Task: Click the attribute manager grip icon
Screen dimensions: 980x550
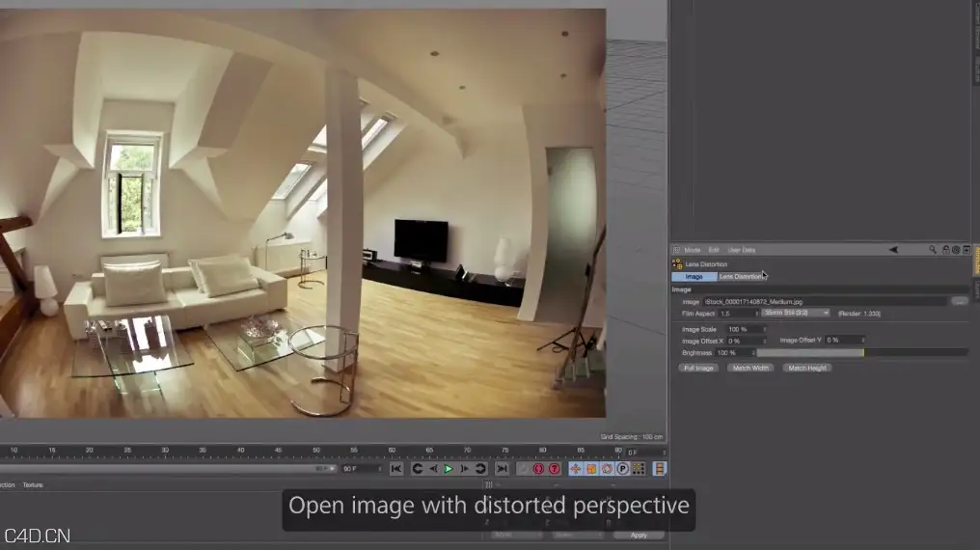Action: click(x=676, y=249)
